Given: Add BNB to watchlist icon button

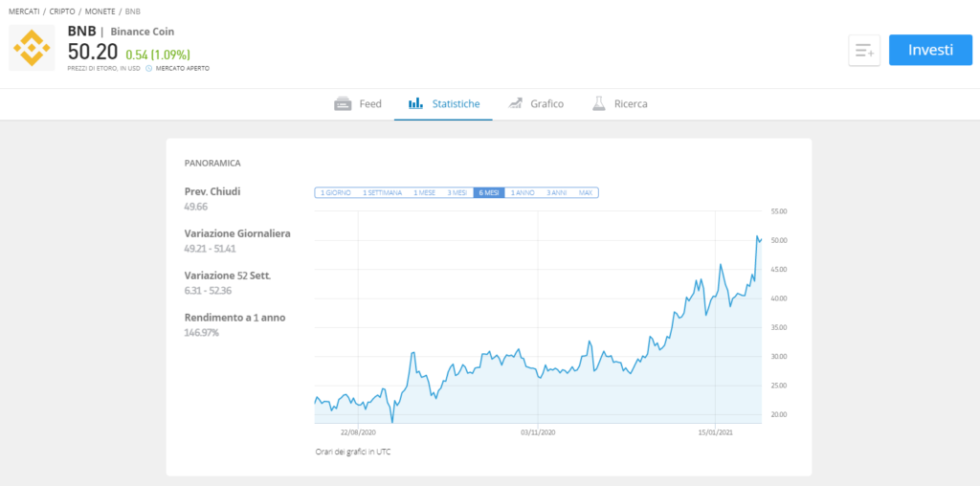Looking at the screenshot, I should click(864, 51).
